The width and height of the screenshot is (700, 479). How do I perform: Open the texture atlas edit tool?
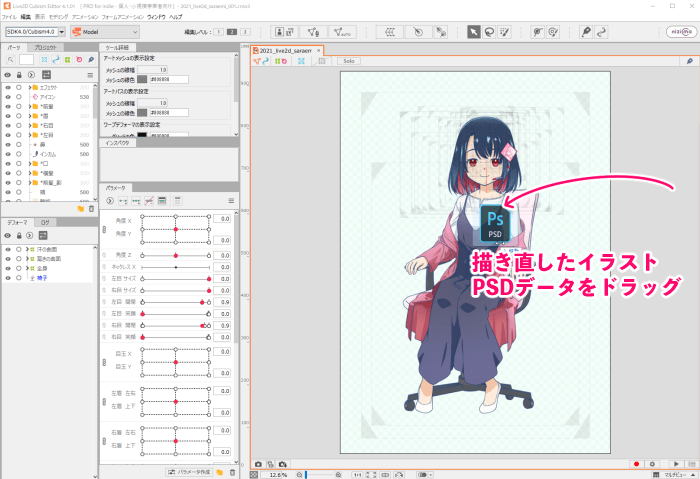click(x=284, y=32)
